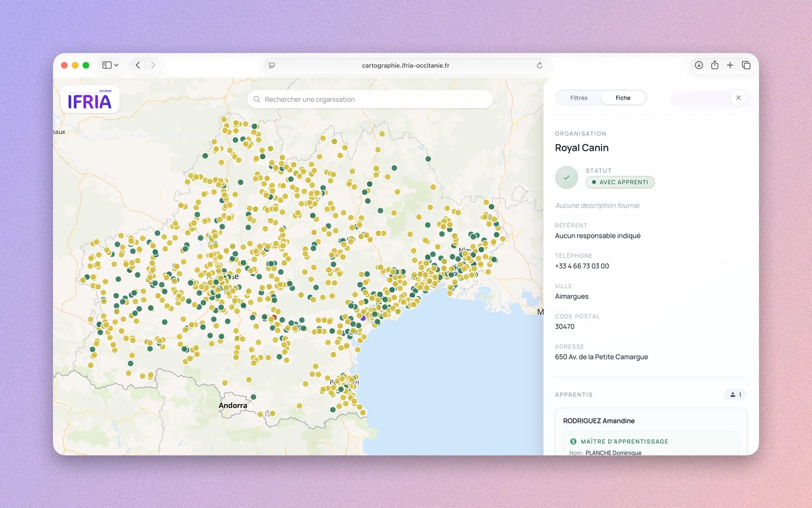Click the red marker on the map

(274, 317)
